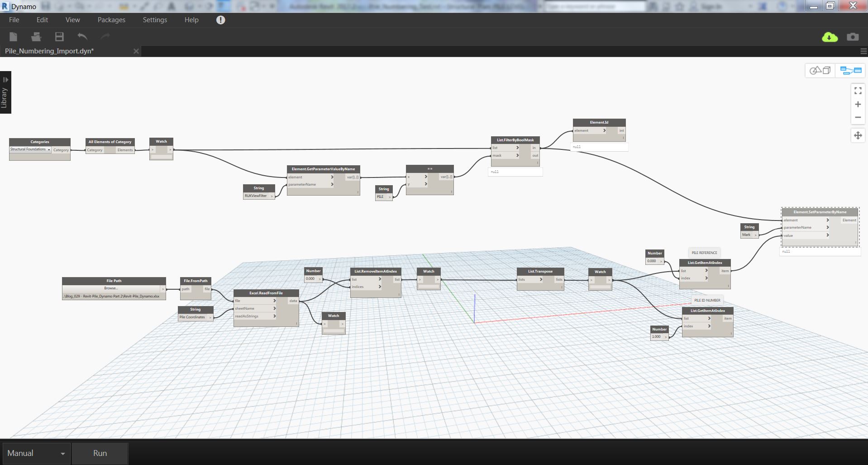Click the indices port on List.RemoveItemAtIndex
868x465 pixels.
366,287
